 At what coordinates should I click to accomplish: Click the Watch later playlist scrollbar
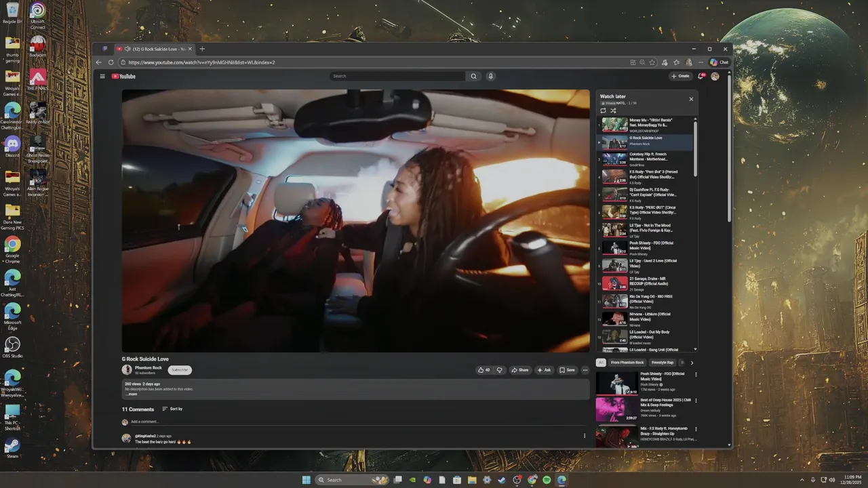tap(695, 149)
